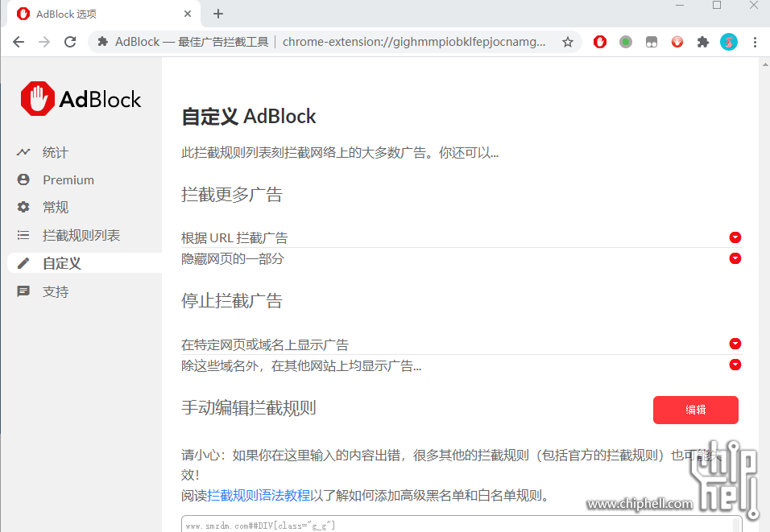Image resolution: width=770 pixels, height=532 pixels.
Task: Click the 隐藏网页的一部分 label
Action: click(x=233, y=258)
